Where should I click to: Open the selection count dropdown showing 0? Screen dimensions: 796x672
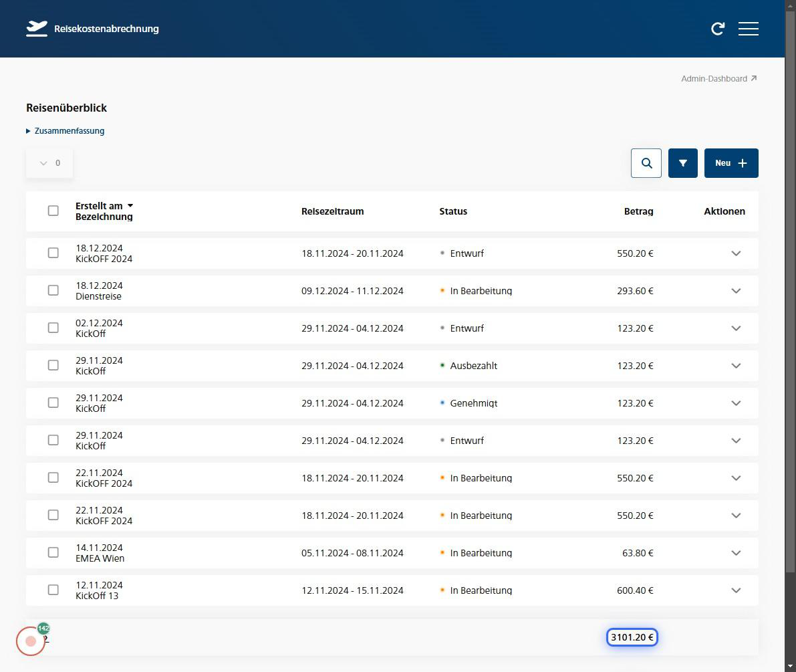coord(49,163)
